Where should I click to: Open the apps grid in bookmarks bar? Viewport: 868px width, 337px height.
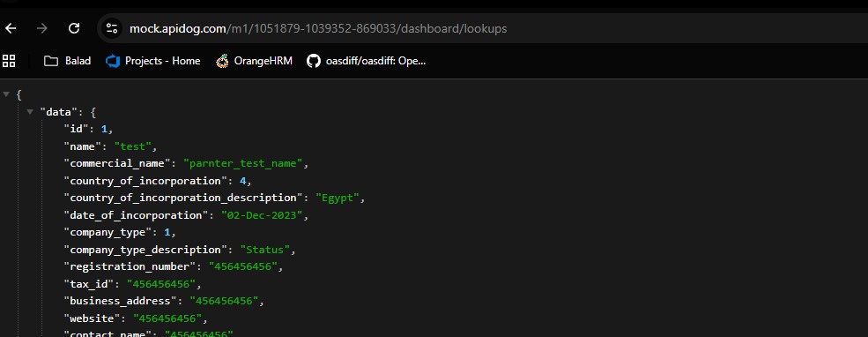(x=9, y=60)
